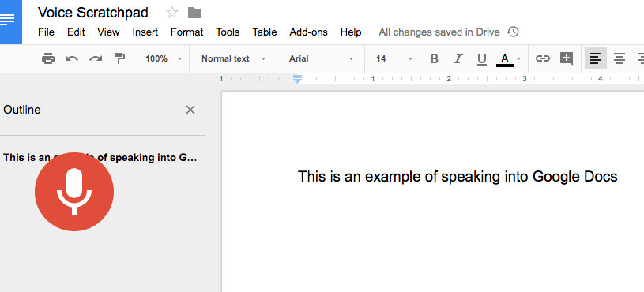Select outline heading 'This is an example...'

[100, 158]
